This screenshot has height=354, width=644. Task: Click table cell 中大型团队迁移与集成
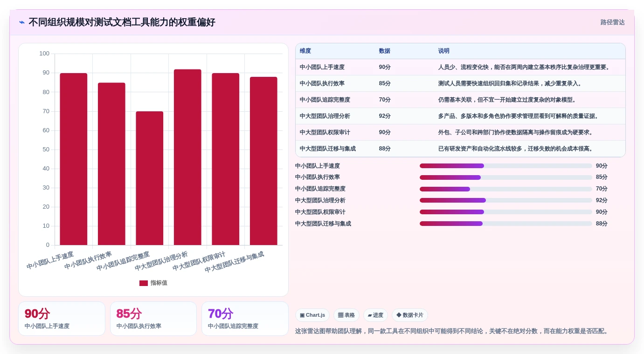328,149
